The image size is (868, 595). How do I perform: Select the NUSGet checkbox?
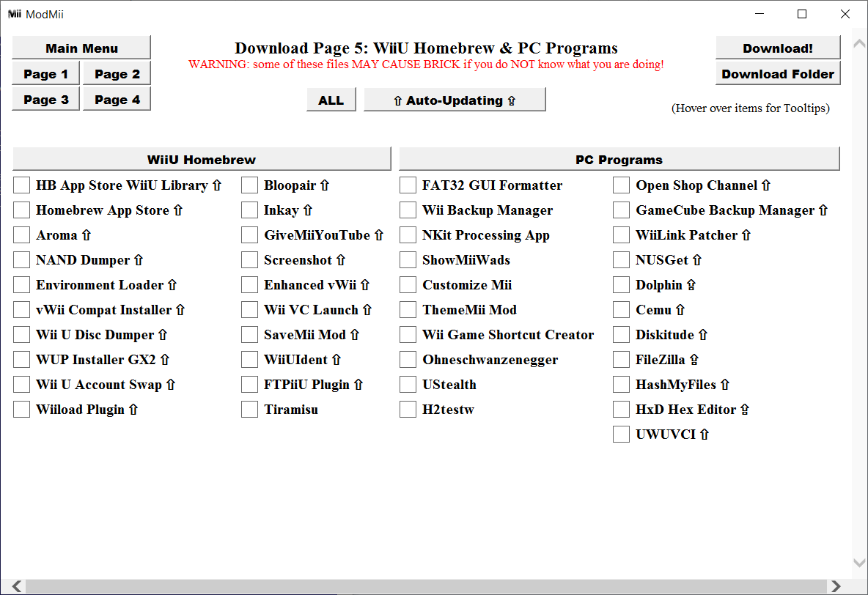click(x=621, y=260)
